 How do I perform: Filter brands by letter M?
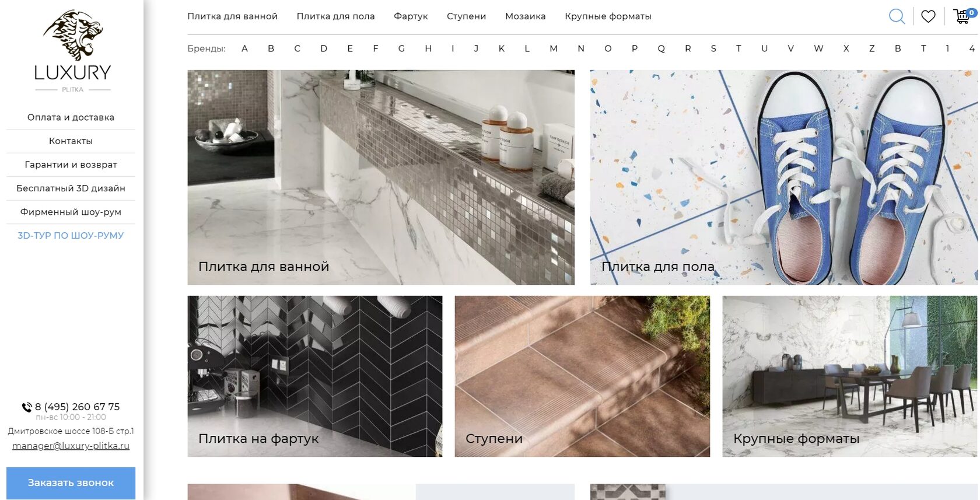pyautogui.click(x=554, y=48)
